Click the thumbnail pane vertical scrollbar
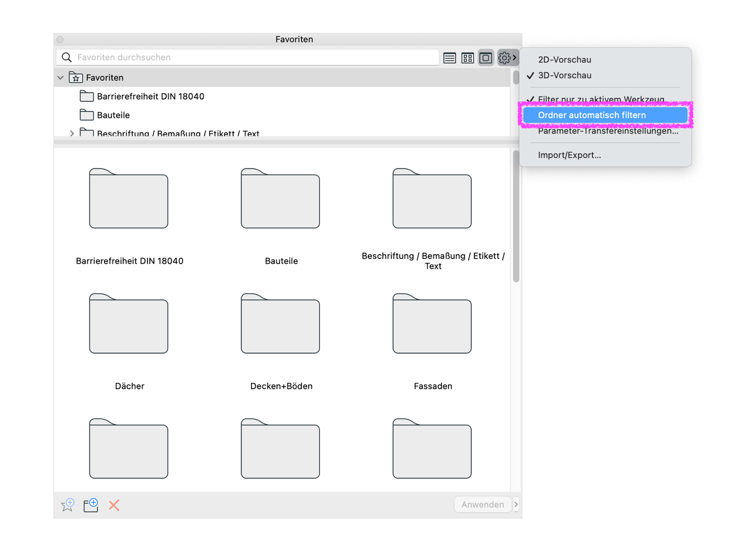 [516, 216]
